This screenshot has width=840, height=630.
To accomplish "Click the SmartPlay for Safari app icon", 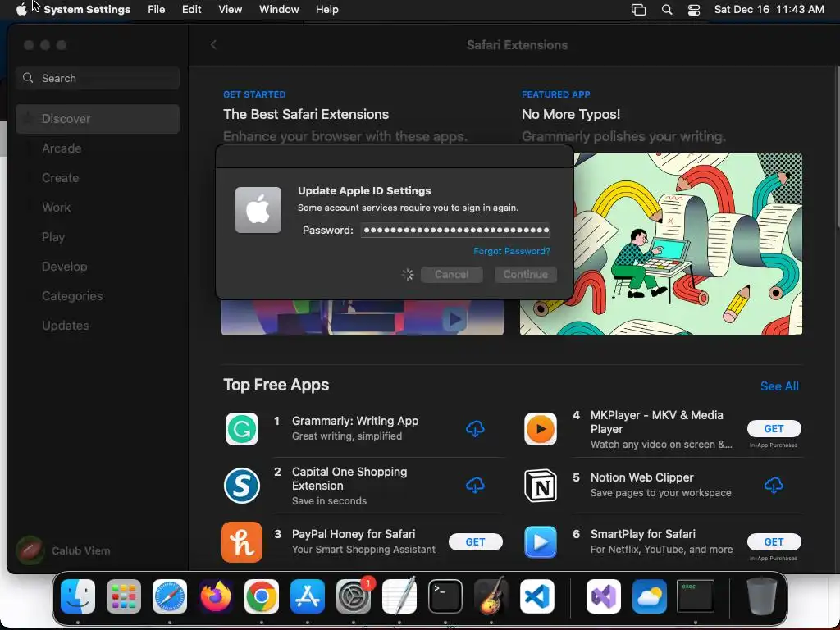I will click(540, 542).
